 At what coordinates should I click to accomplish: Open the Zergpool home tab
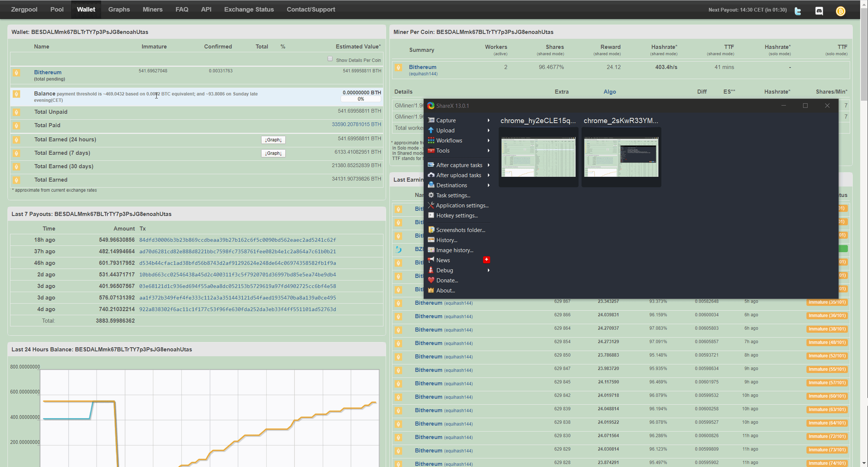[24, 9]
